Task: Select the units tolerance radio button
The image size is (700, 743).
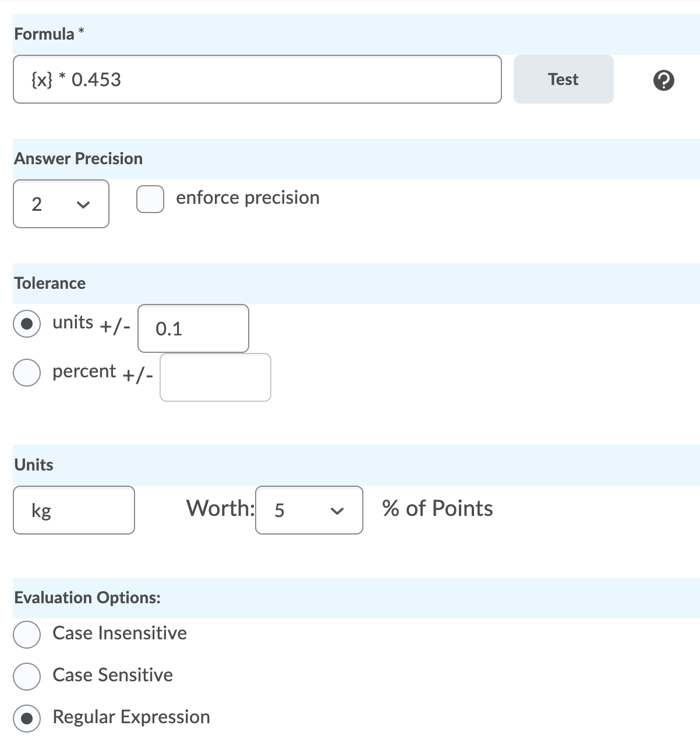Action: (27, 324)
